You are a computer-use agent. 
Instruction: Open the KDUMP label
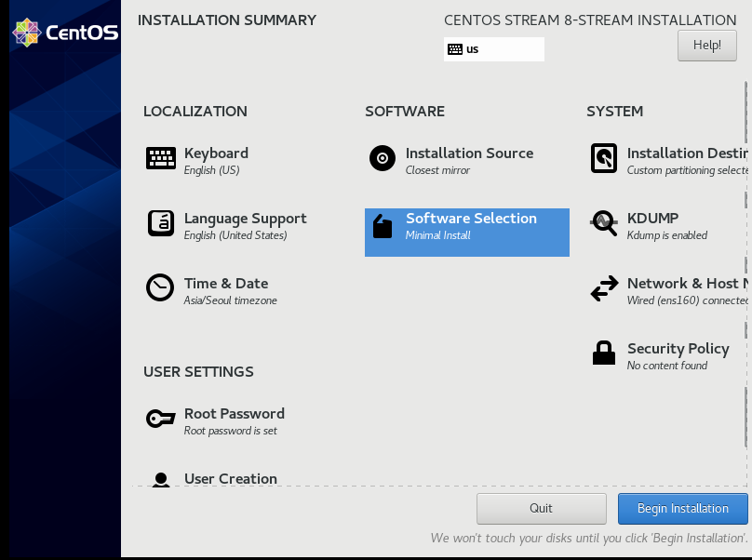pyautogui.click(x=652, y=219)
